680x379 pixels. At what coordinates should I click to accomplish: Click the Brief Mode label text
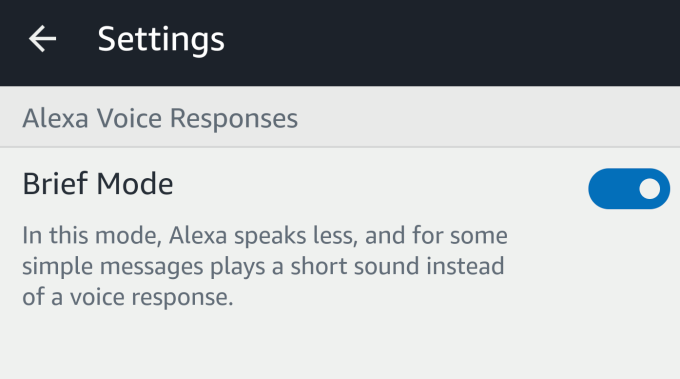point(98,184)
